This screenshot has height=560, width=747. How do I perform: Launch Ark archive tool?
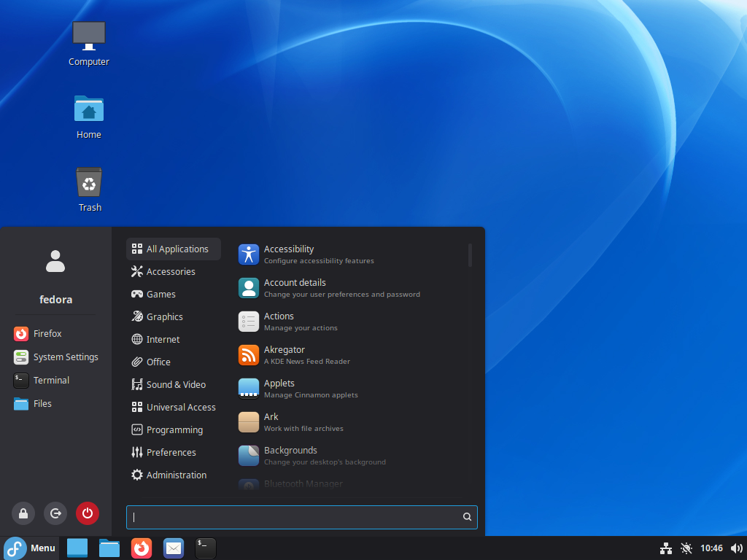point(350,422)
